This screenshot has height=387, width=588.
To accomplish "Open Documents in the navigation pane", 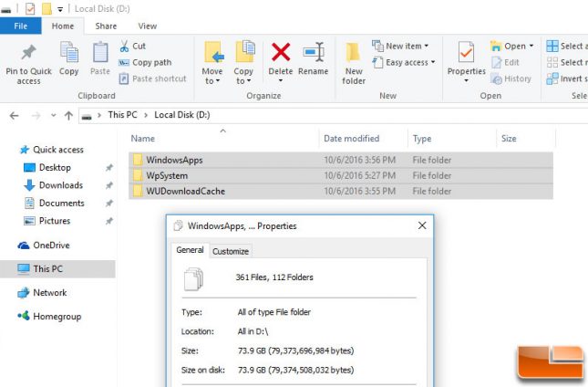I will coord(54,203).
